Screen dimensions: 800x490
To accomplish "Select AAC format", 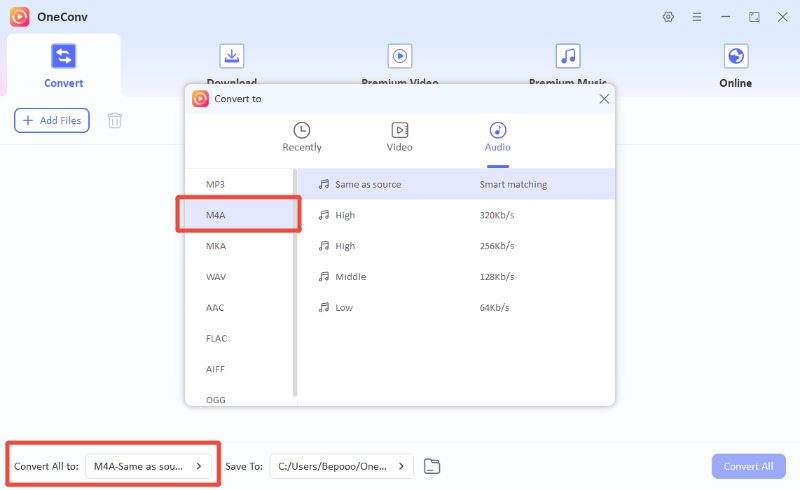I will [239, 307].
